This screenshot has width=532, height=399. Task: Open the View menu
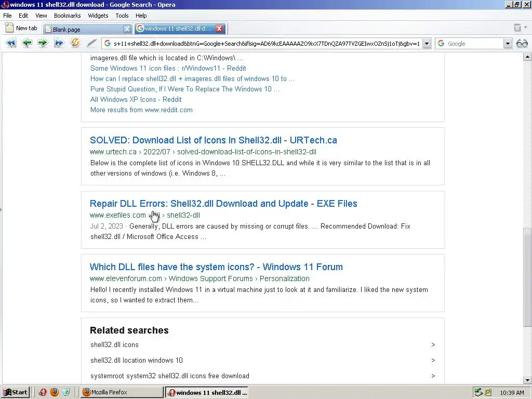pyautogui.click(x=41, y=16)
